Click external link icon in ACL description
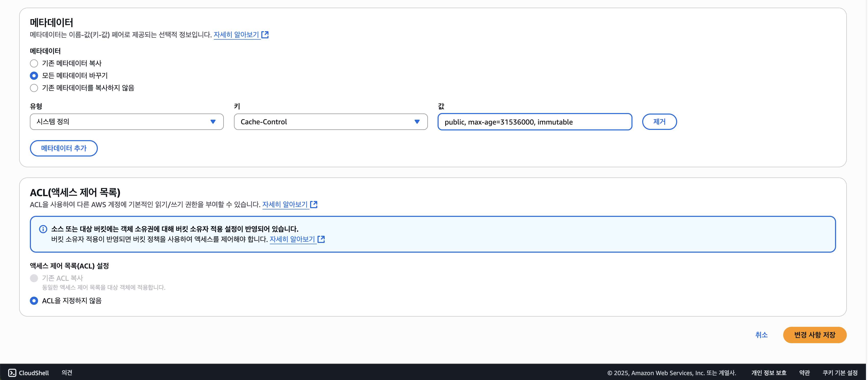The height and width of the screenshot is (380, 868). (x=314, y=204)
